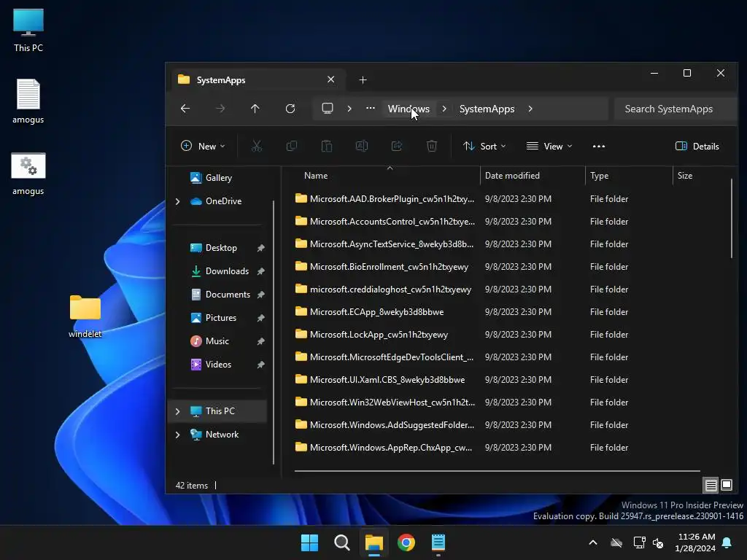Launch Google Chrome from taskbar
This screenshot has height=560, width=747.
coord(406,542)
